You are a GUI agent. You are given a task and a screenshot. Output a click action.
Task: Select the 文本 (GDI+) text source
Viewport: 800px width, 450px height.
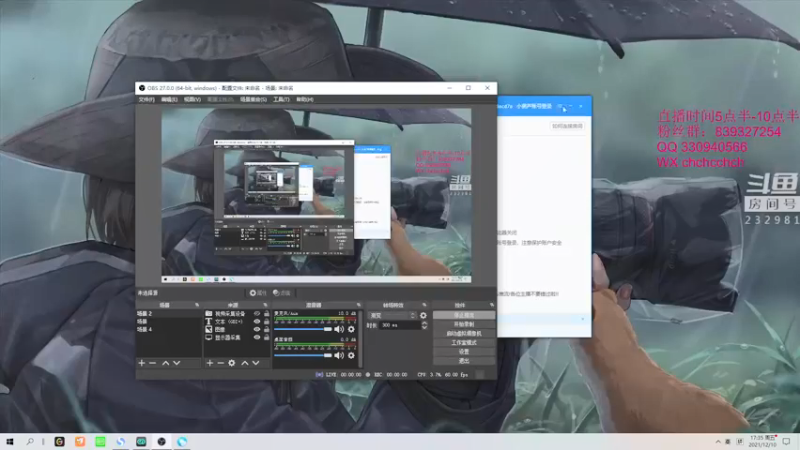tap(237, 321)
